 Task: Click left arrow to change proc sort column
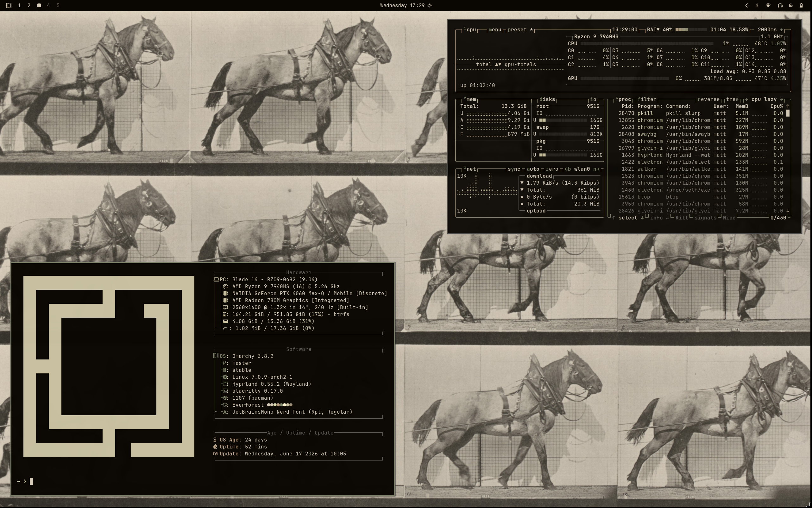pyautogui.click(x=747, y=99)
